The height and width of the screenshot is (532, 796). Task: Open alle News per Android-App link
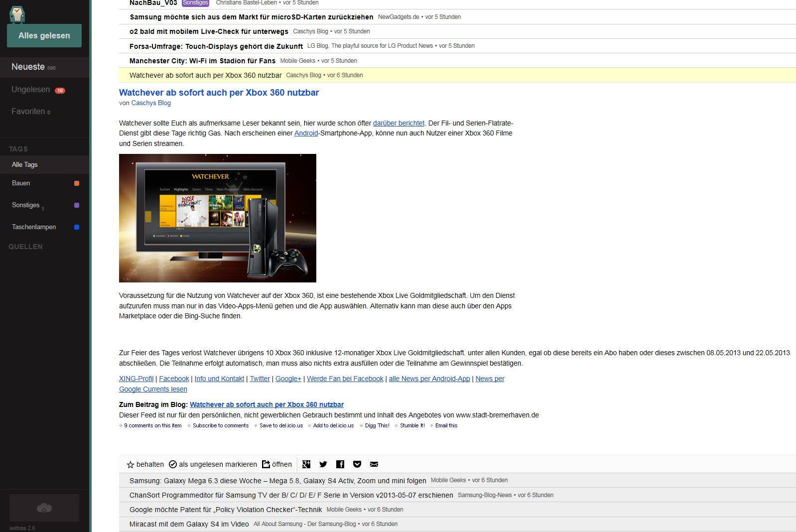(x=429, y=379)
